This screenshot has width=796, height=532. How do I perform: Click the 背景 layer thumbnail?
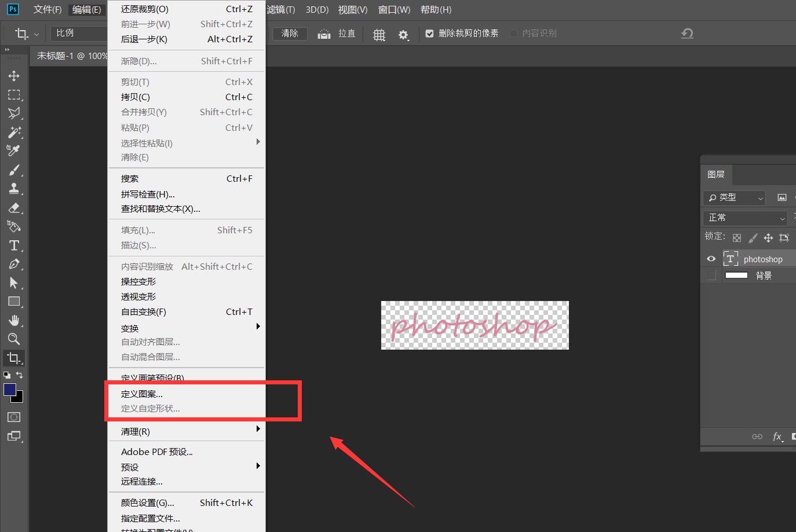736,276
